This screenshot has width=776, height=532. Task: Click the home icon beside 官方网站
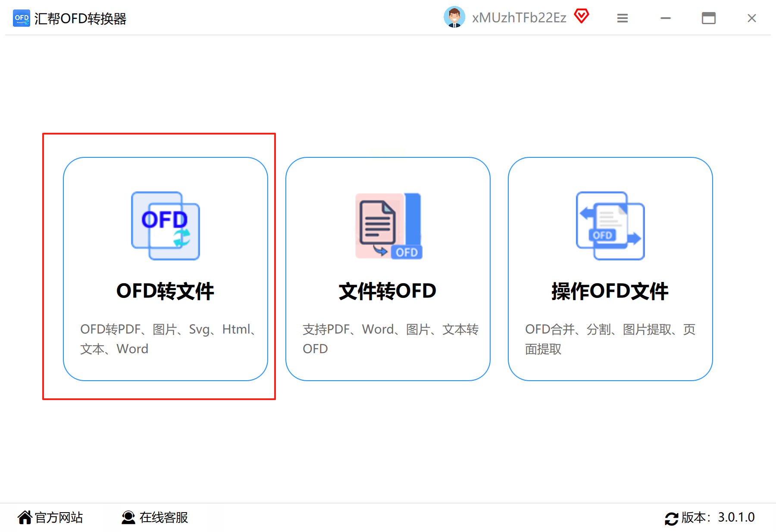(25, 517)
